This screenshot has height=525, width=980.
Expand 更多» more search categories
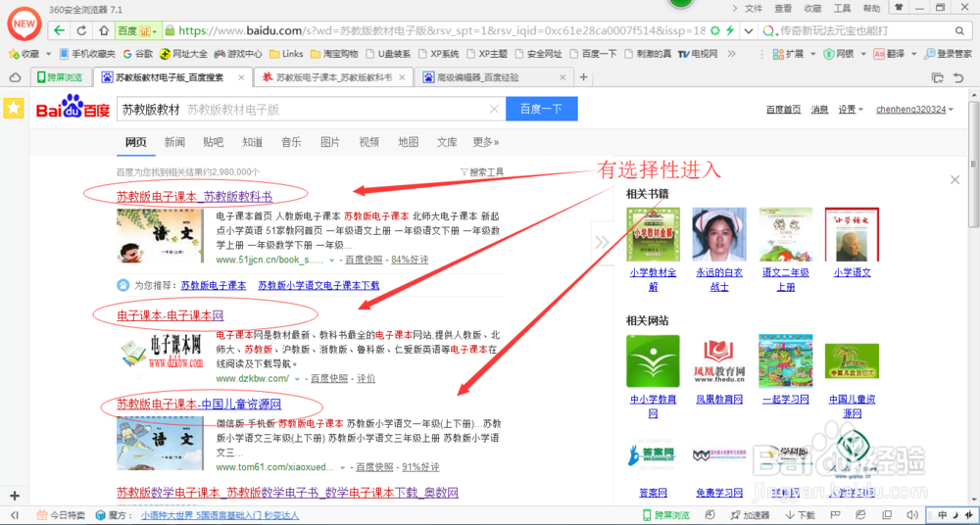point(486,142)
